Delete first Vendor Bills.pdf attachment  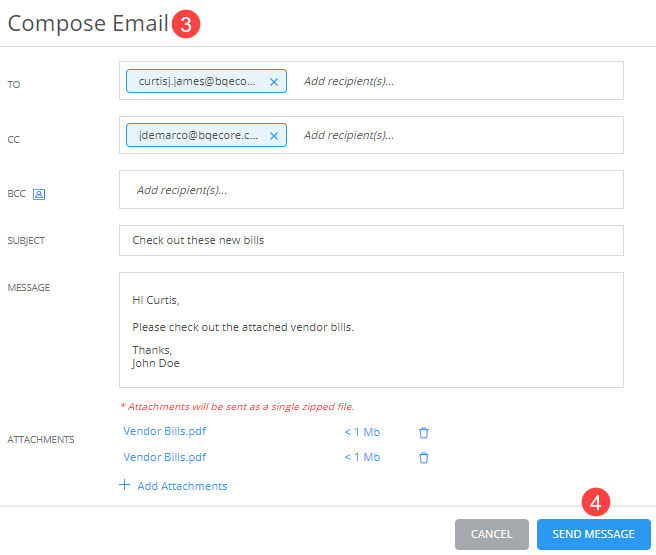pos(424,432)
